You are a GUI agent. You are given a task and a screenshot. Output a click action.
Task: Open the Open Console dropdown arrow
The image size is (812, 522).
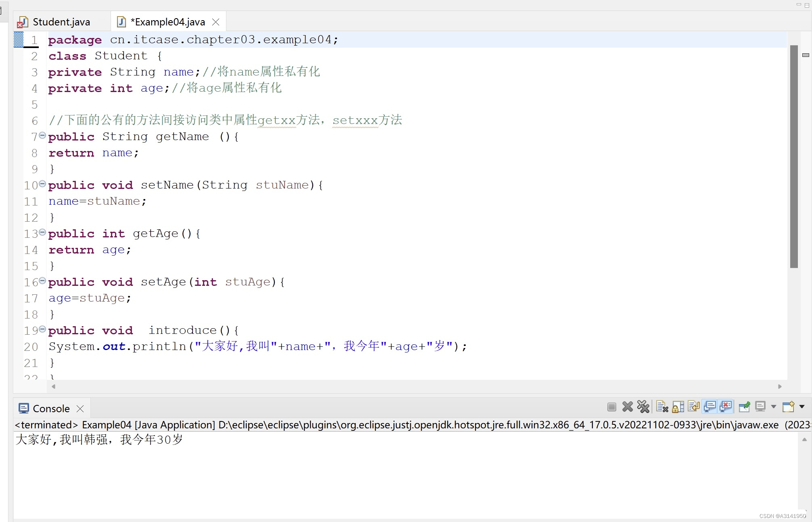pyautogui.click(x=802, y=407)
